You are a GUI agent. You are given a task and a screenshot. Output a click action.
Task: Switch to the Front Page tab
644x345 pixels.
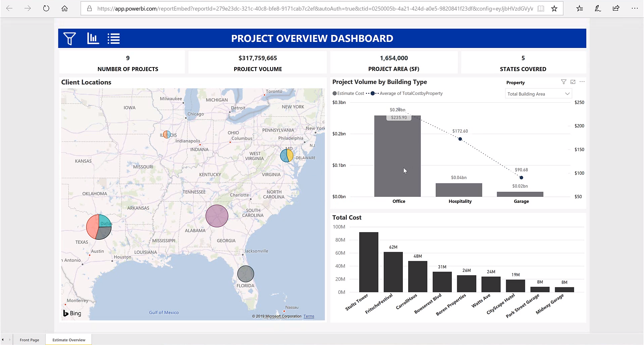29,340
